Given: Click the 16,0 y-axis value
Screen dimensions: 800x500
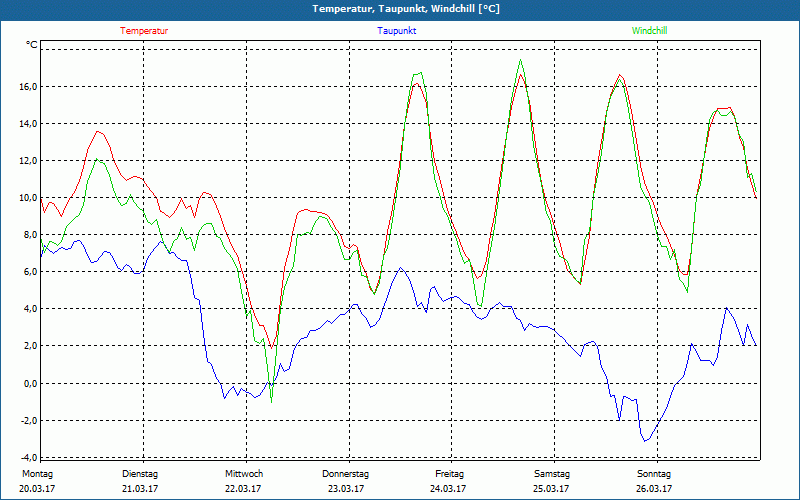Looking at the screenshot, I should [x=29, y=87].
